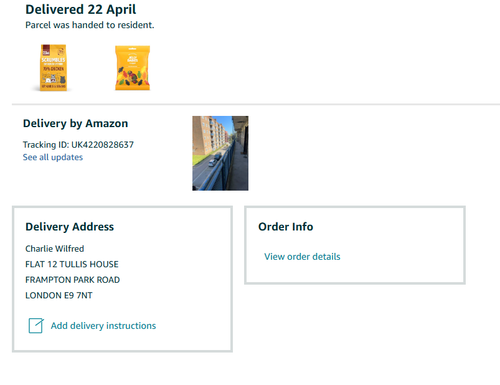This screenshot has width=500, height=385.
Task: Click the Delivery by Amazon heading
Action: 75,123
